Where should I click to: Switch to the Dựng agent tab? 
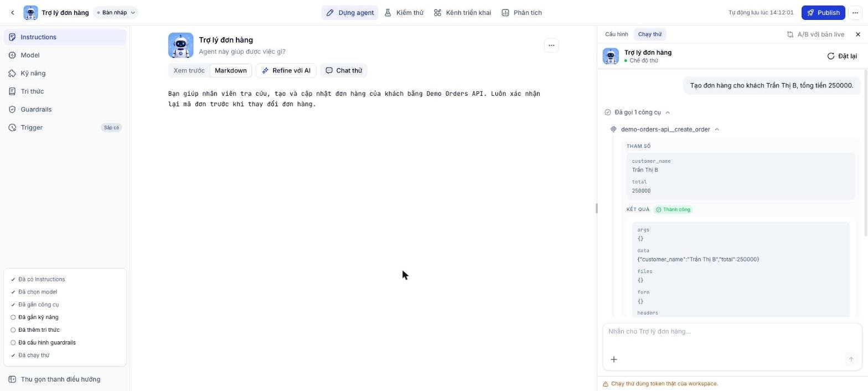point(350,13)
